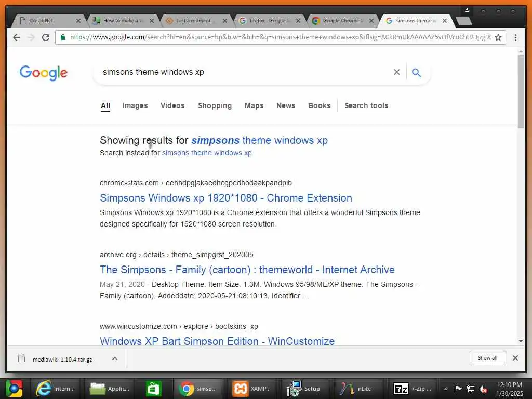View site security lock info
The width and height of the screenshot is (532, 399).
pyautogui.click(x=63, y=37)
